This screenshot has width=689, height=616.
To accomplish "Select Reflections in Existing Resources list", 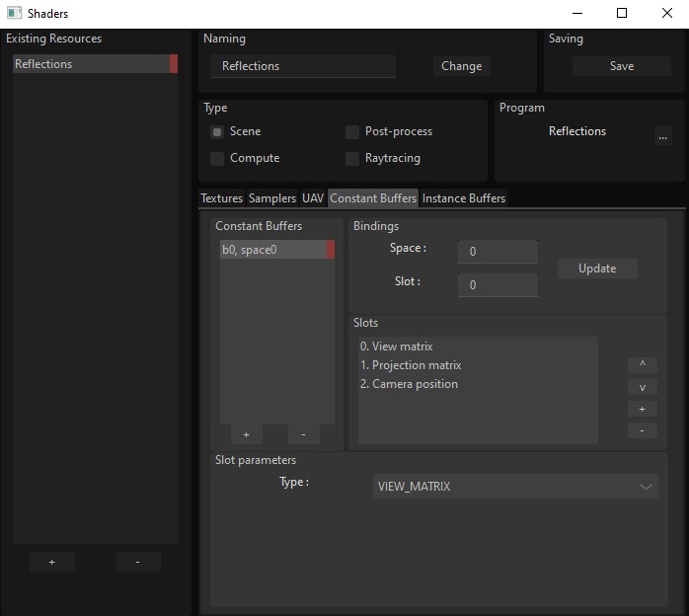I will click(x=95, y=64).
